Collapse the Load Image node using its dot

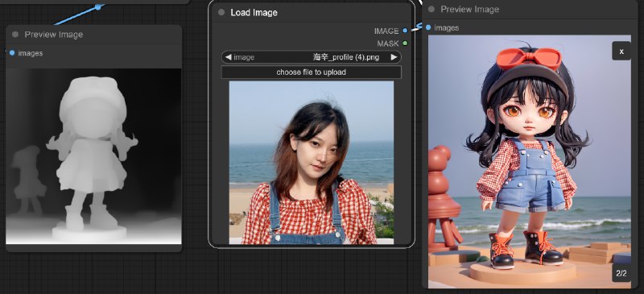click(x=221, y=12)
